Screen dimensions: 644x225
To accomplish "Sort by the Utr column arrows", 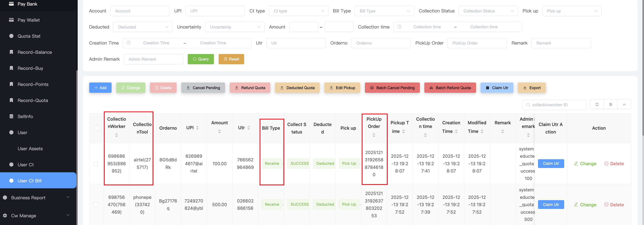I will (x=248, y=128).
